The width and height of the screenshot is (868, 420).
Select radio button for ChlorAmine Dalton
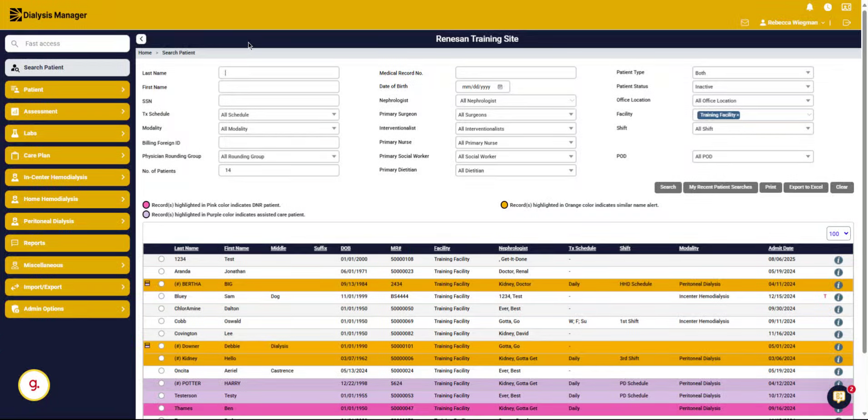161,308
